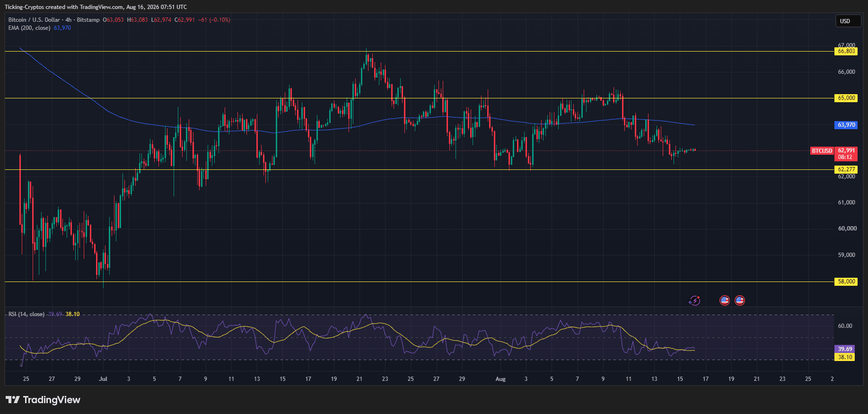Image resolution: width=868 pixels, height=414 pixels.
Task: Click the 66,000 price scale value
Action: coord(846,72)
